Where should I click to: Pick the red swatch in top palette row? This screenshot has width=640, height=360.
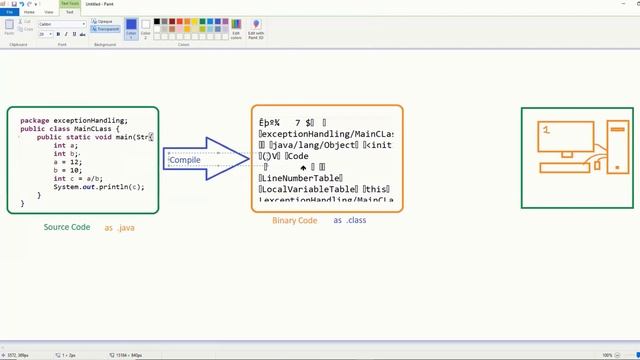coord(180,21)
